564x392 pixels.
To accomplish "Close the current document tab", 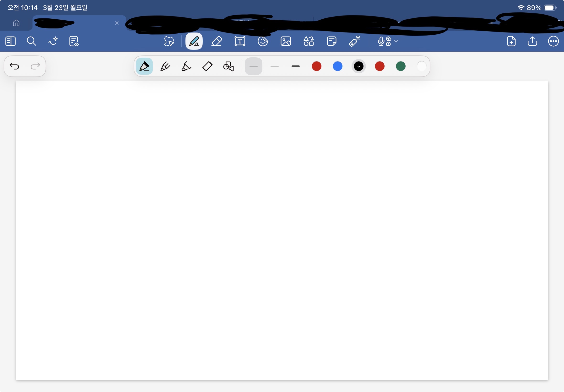I will point(117,23).
